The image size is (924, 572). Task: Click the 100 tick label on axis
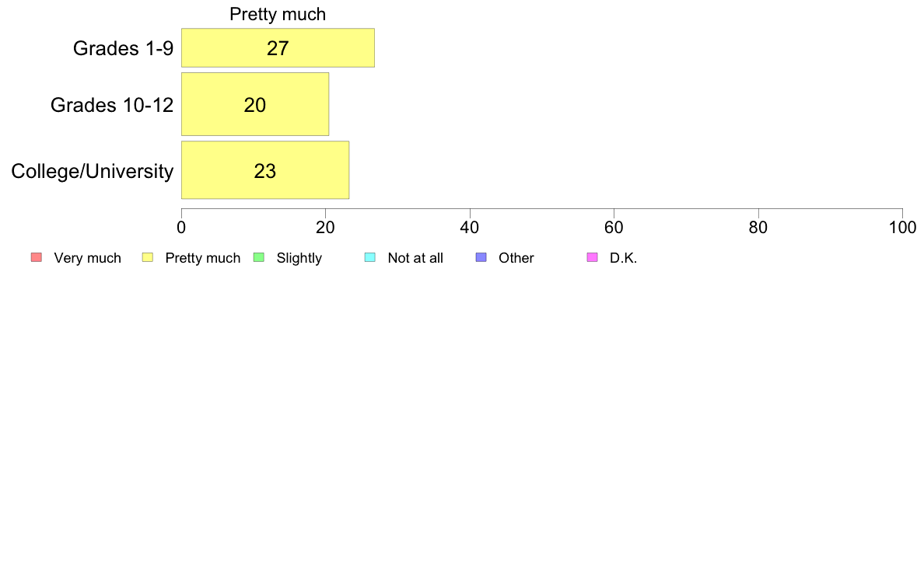point(902,228)
